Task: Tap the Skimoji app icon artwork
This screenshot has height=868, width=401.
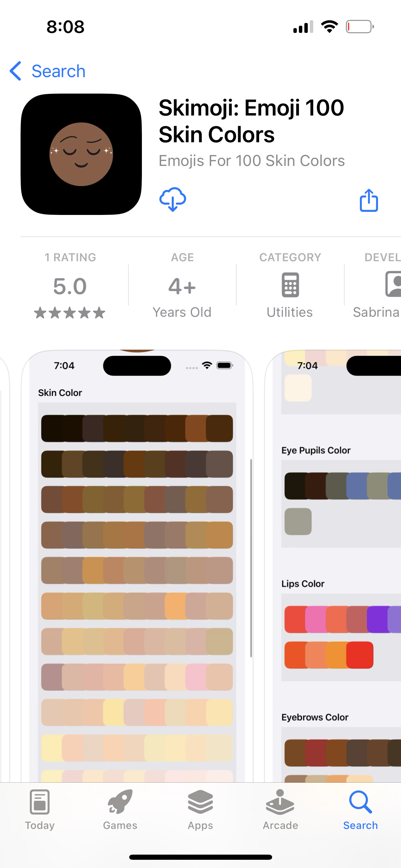Action: click(x=81, y=154)
